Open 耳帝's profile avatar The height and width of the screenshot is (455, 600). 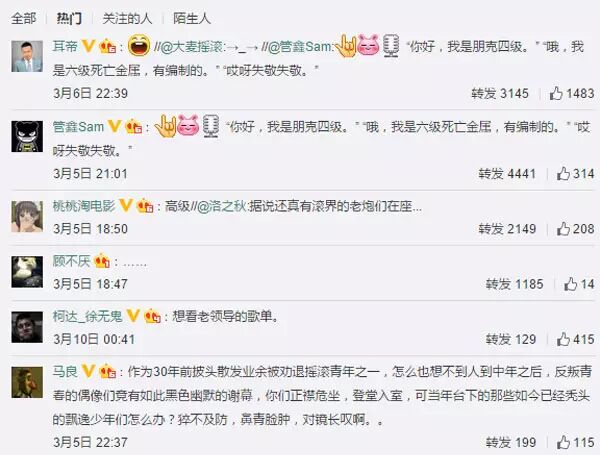(x=27, y=56)
